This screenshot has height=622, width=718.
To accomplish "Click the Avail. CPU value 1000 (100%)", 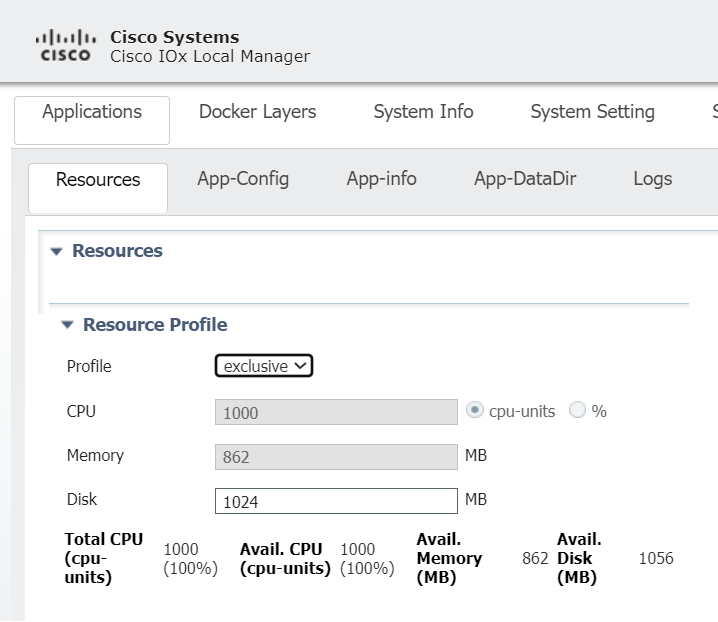I will 367,559.
